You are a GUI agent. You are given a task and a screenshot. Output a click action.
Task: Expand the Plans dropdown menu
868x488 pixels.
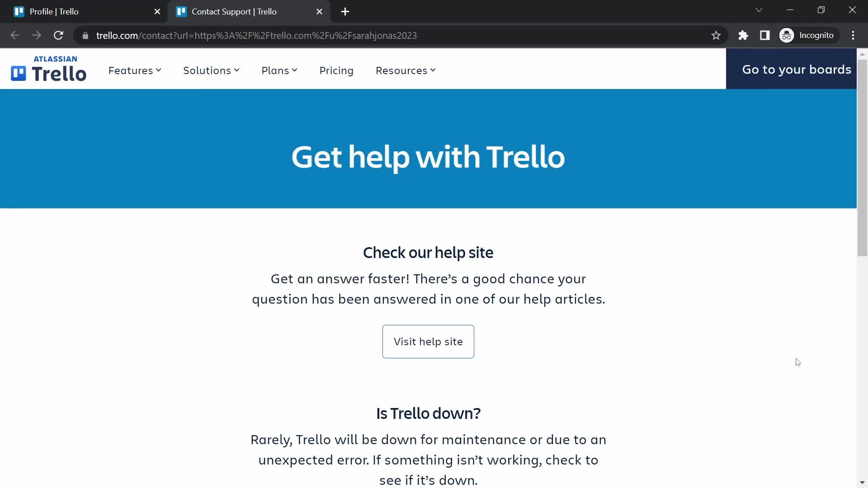click(x=279, y=70)
